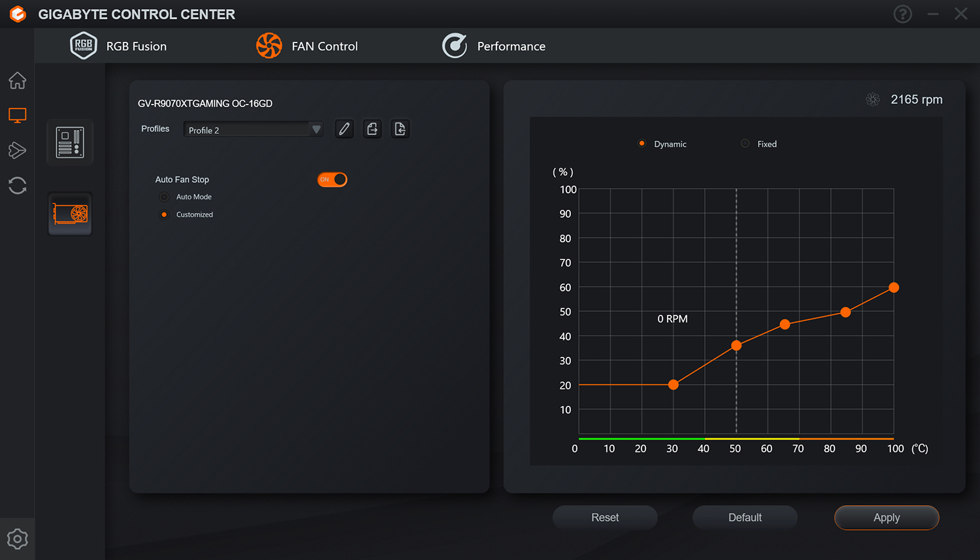Screen dimensions: 980x560
Task: Select the monitor icon in sidebar
Action: click(x=18, y=116)
